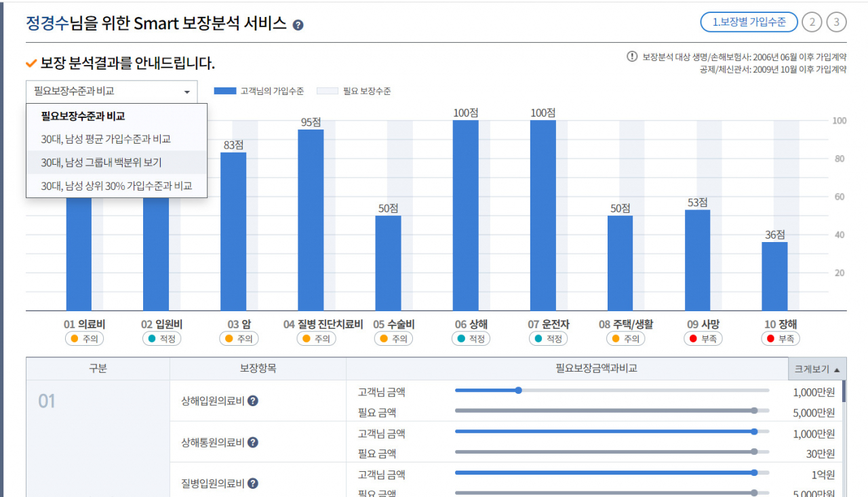Switch to the 1.보장별 가입수준 step tab
Image resolution: width=868 pixels, height=497 pixels.
pos(749,22)
